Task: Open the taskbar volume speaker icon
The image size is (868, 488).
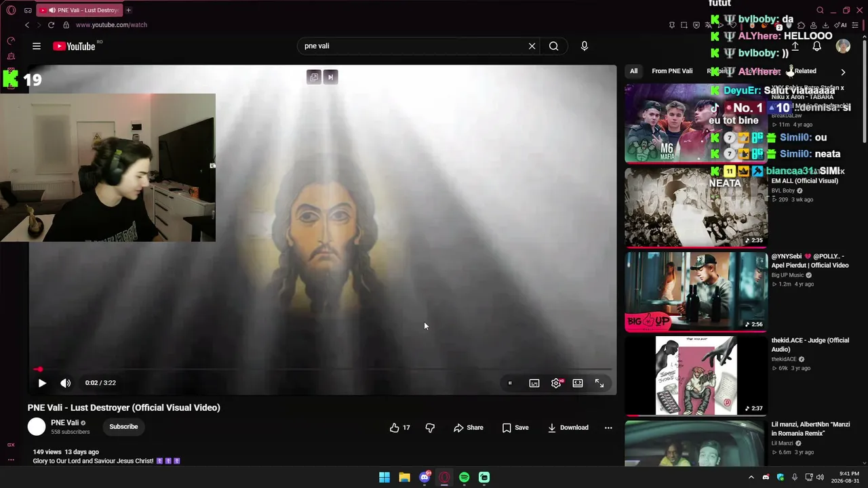Action: (x=820, y=477)
